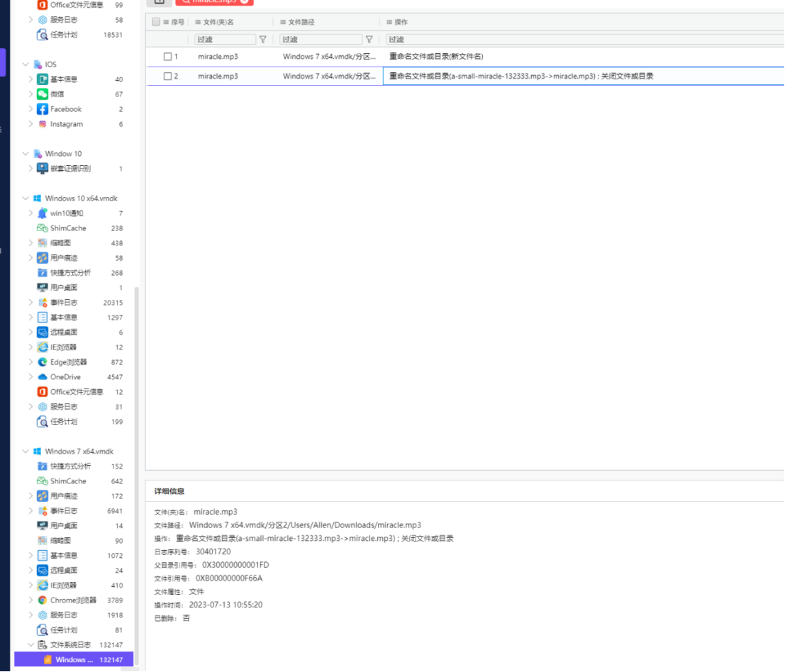785x672 pixels.
Task: Click the 父目录引用号 value 0X30000000001FD
Action: click(235, 565)
